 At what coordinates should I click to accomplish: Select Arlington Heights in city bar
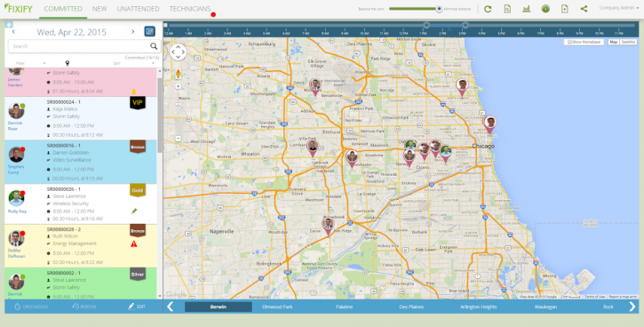(478, 307)
